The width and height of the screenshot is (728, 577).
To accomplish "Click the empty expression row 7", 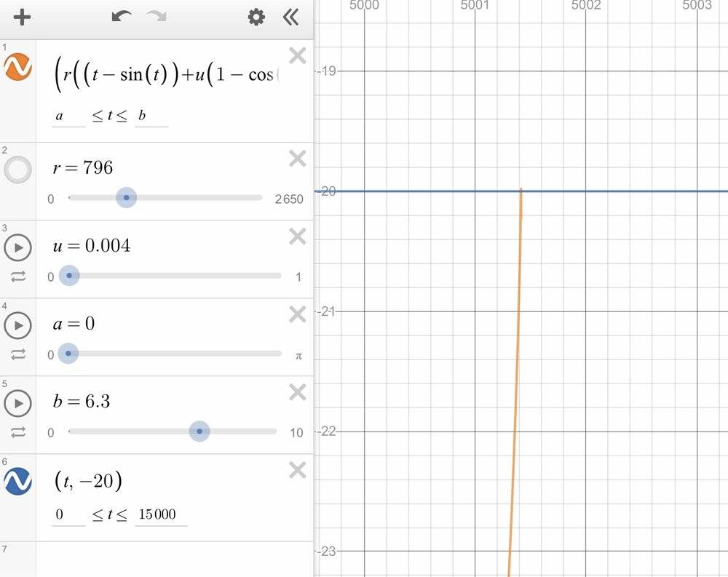I will click(175, 559).
